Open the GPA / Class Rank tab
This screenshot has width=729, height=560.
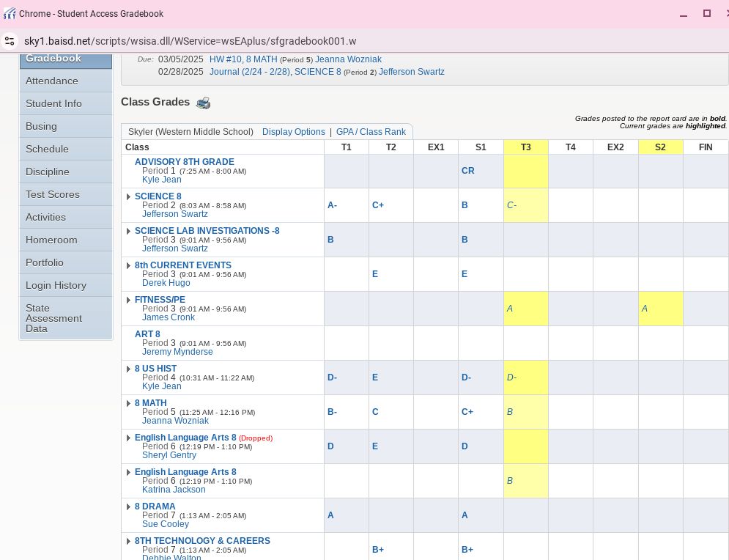pyautogui.click(x=371, y=132)
